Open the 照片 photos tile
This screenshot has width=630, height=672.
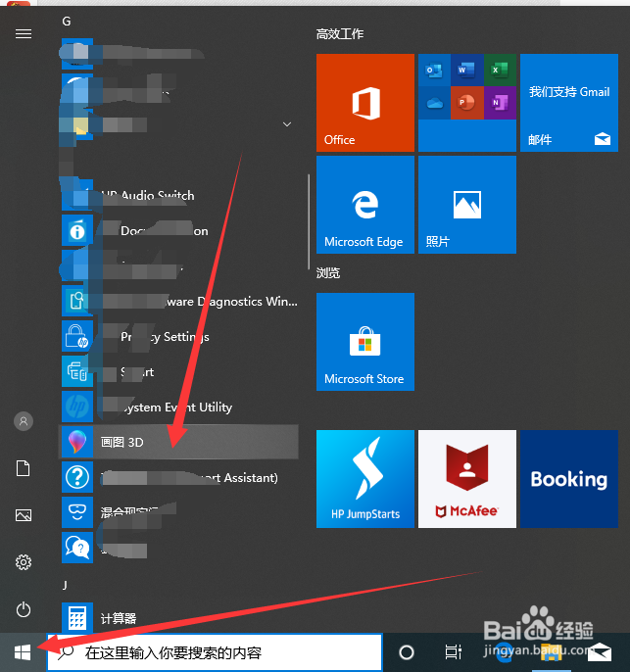point(467,205)
